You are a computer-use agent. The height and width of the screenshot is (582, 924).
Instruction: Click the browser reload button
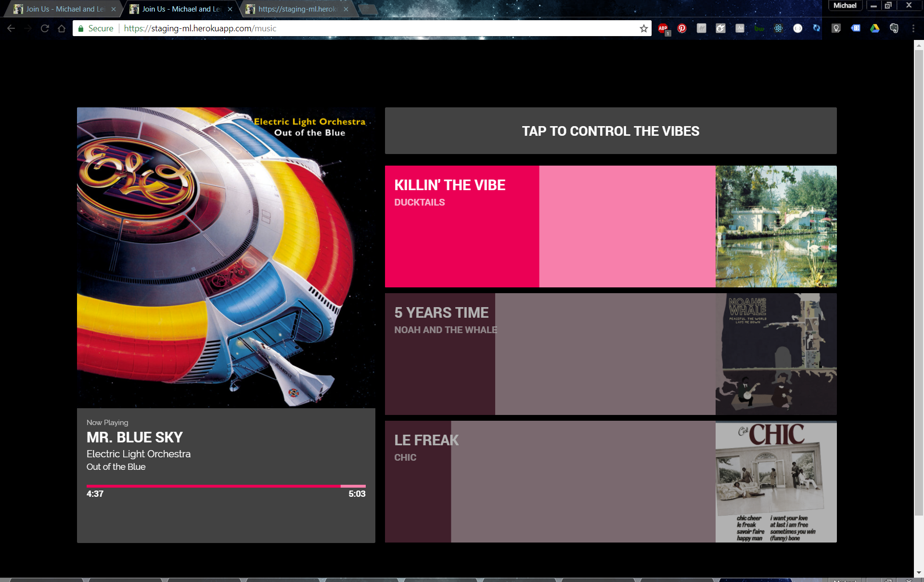[x=45, y=28]
